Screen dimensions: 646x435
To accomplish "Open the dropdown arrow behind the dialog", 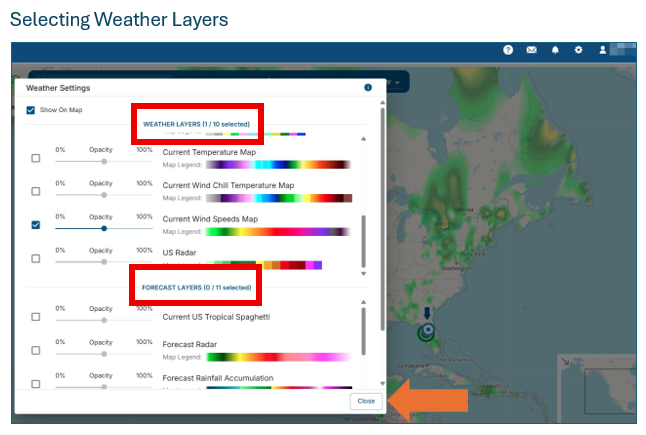I will (398, 82).
